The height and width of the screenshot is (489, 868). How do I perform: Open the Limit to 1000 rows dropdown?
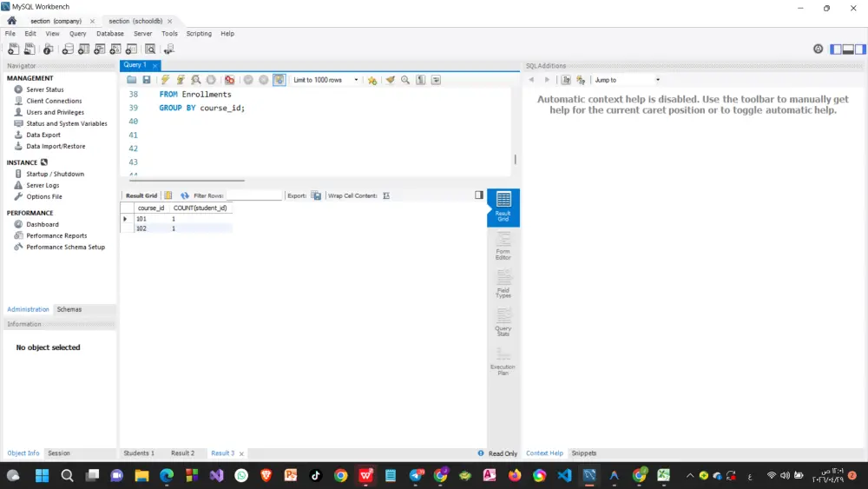tap(325, 80)
